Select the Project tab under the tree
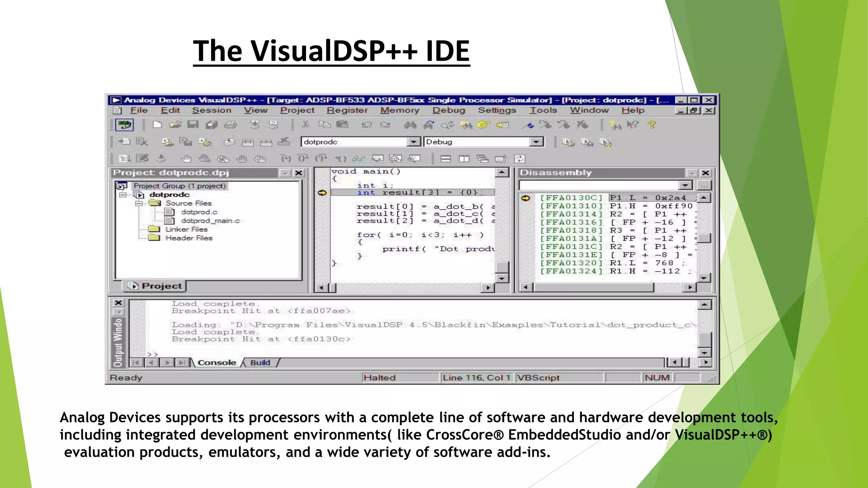868x488 pixels. point(156,286)
